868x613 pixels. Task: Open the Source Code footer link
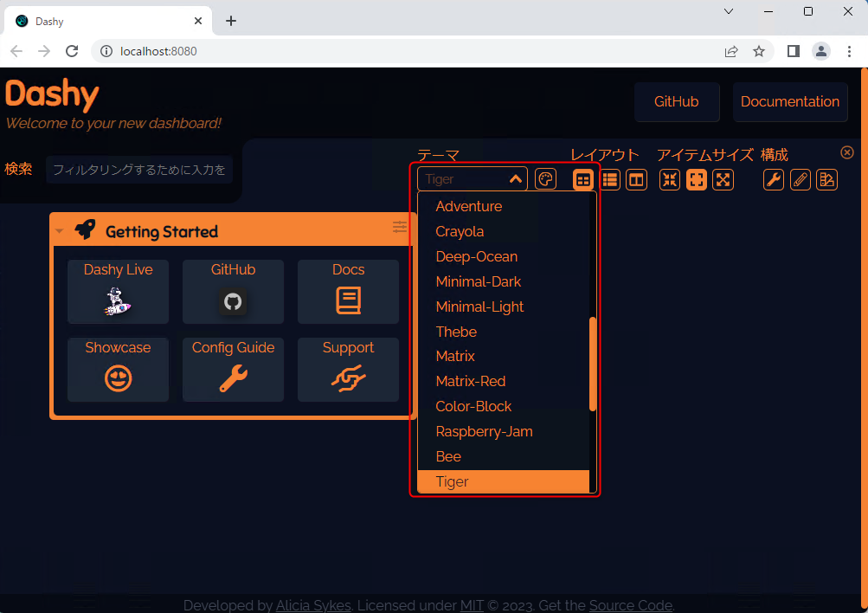[x=631, y=605]
